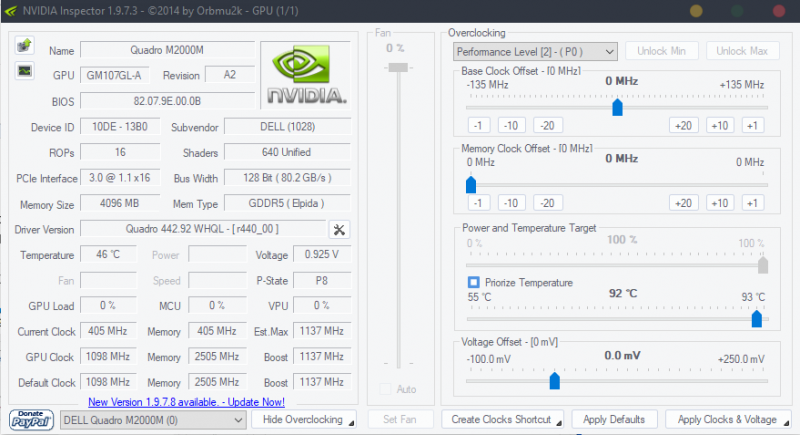Screen dimensions: 800x435
Task: Click the Apply Defaults button
Action: click(x=614, y=420)
